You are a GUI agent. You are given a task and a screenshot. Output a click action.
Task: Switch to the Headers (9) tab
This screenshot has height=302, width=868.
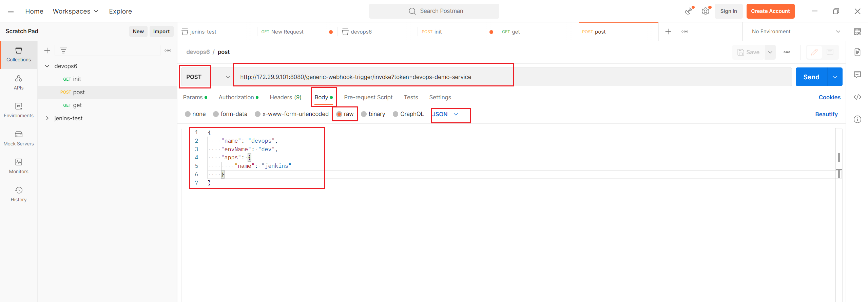pyautogui.click(x=286, y=97)
